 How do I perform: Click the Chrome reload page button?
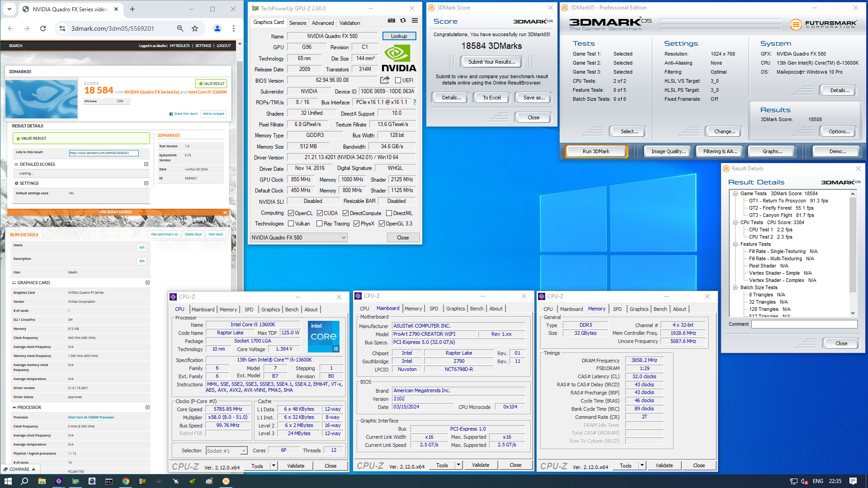(x=43, y=28)
